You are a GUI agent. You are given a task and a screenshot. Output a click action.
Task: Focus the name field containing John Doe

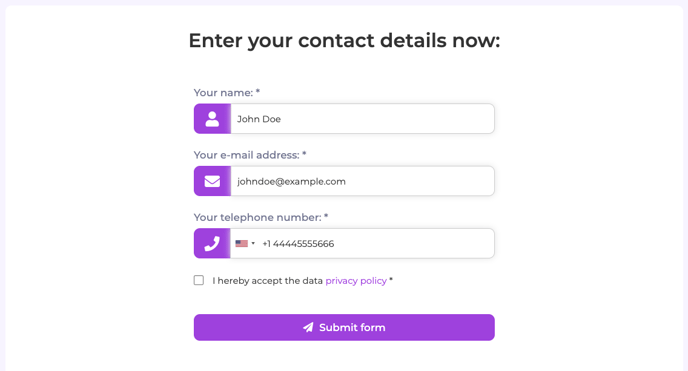pos(362,119)
